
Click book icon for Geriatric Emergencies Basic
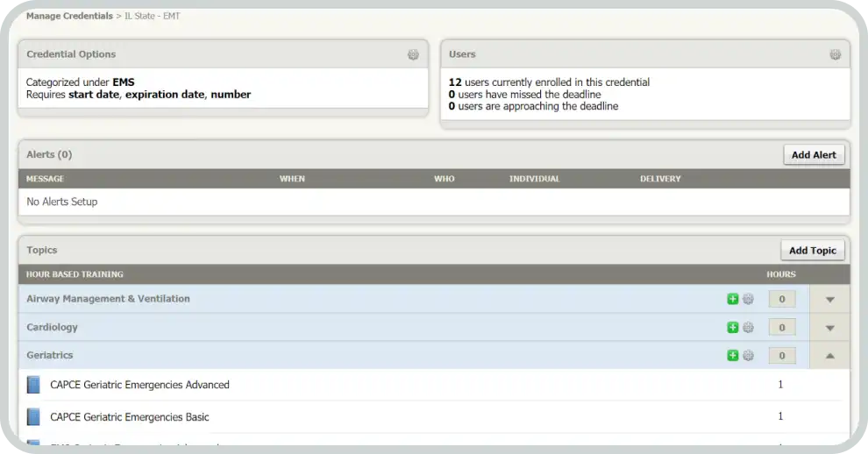tap(33, 416)
